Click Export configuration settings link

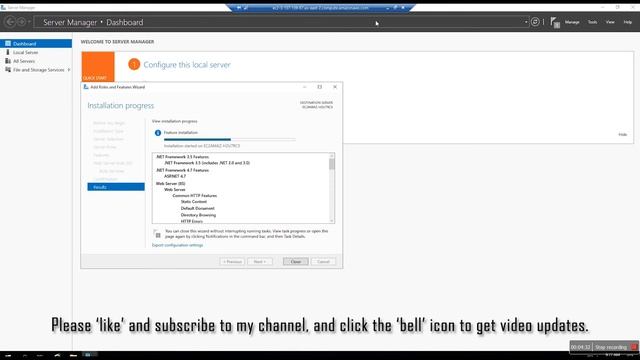point(177,245)
